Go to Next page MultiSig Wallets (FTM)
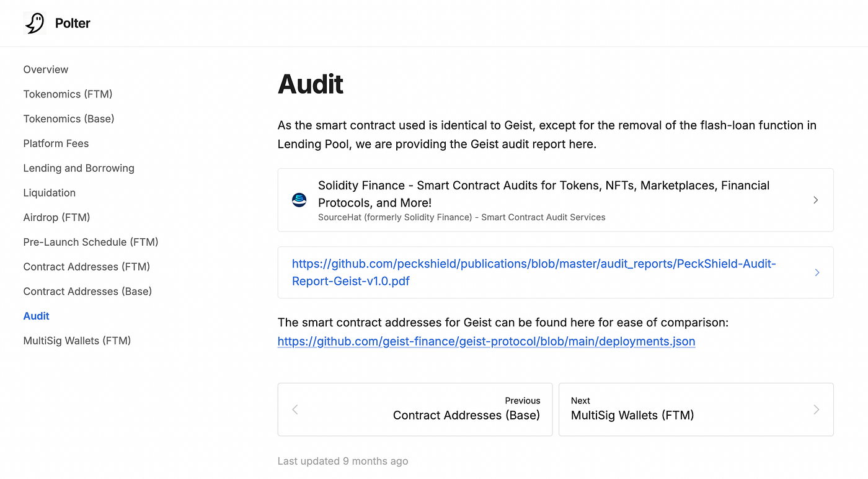The width and height of the screenshot is (868, 479). point(696,410)
